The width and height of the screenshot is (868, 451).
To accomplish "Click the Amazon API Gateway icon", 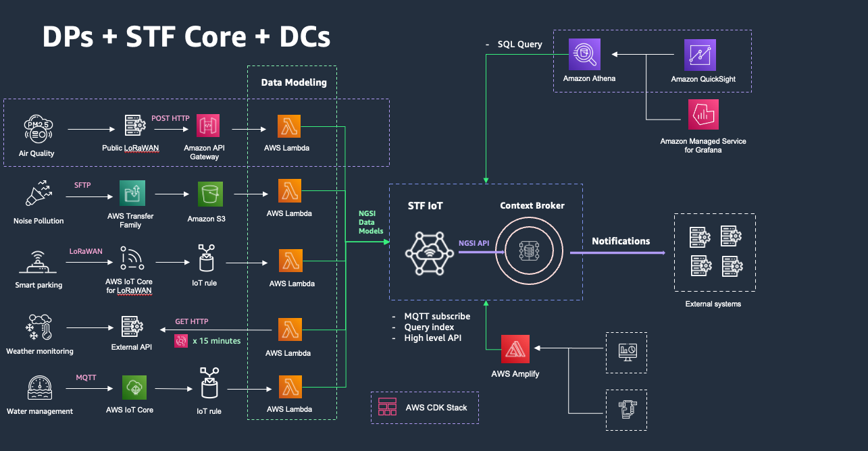I will click(208, 126).
